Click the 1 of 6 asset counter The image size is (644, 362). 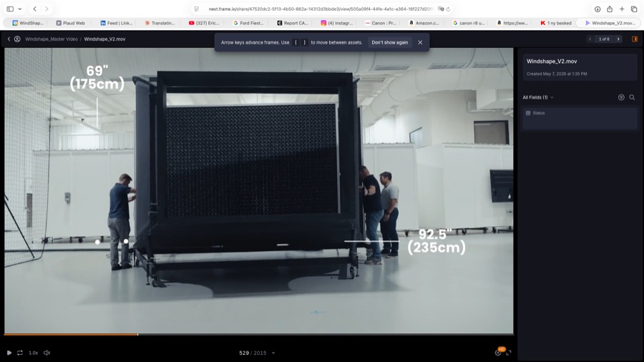click(x=604, y=39)
